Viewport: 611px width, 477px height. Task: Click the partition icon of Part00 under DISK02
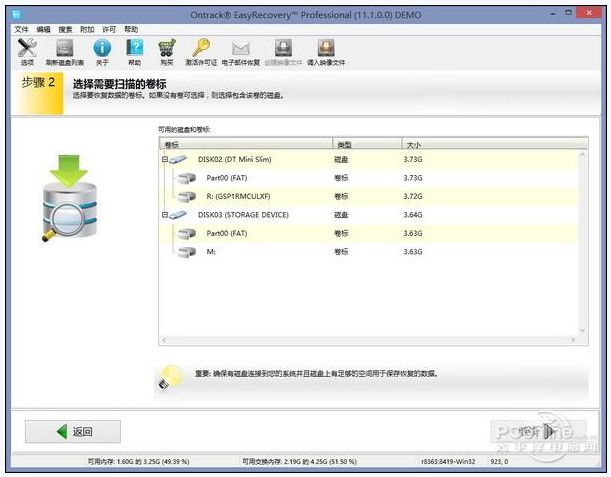coord(186,178)
